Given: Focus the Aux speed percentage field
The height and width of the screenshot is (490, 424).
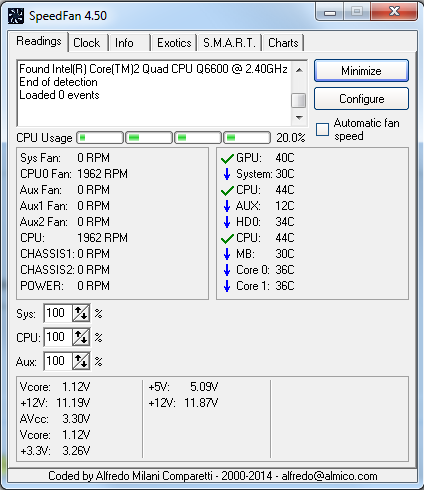Looking at the screenshot, I should pos(58,361).
